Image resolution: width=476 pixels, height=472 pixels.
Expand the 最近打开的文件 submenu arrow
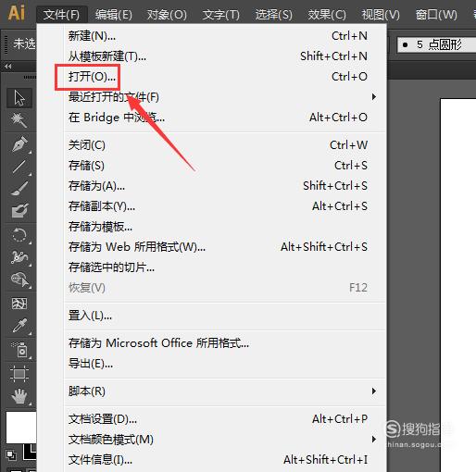[x=374, y=97]
